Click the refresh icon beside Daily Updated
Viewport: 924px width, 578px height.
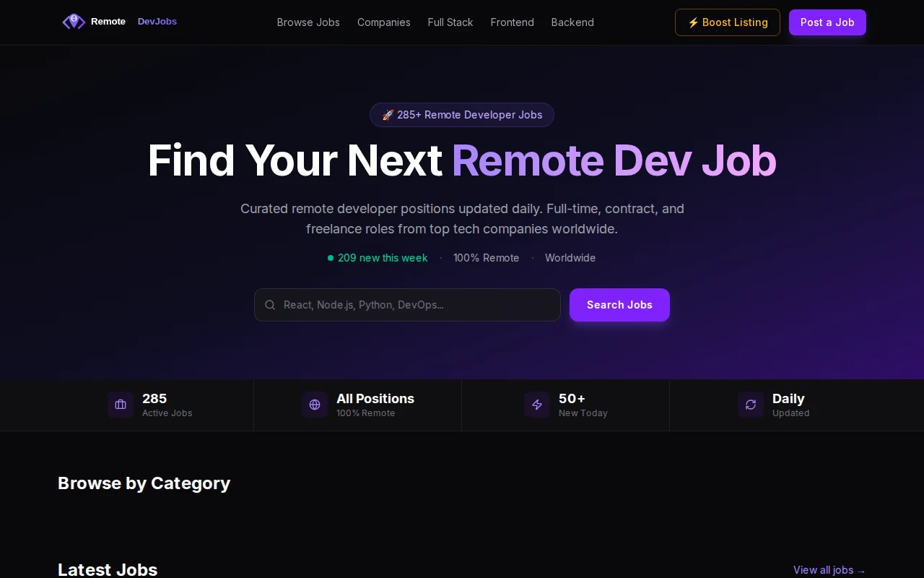[x=751, y=405]
